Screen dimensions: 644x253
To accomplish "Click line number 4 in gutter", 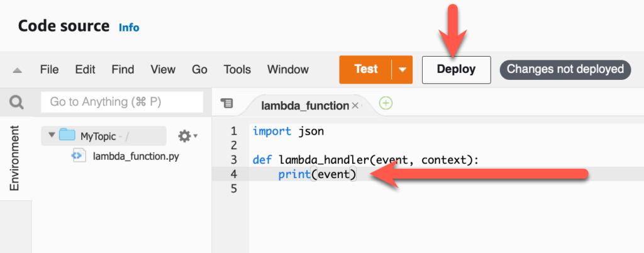I will tap(233, 174).
